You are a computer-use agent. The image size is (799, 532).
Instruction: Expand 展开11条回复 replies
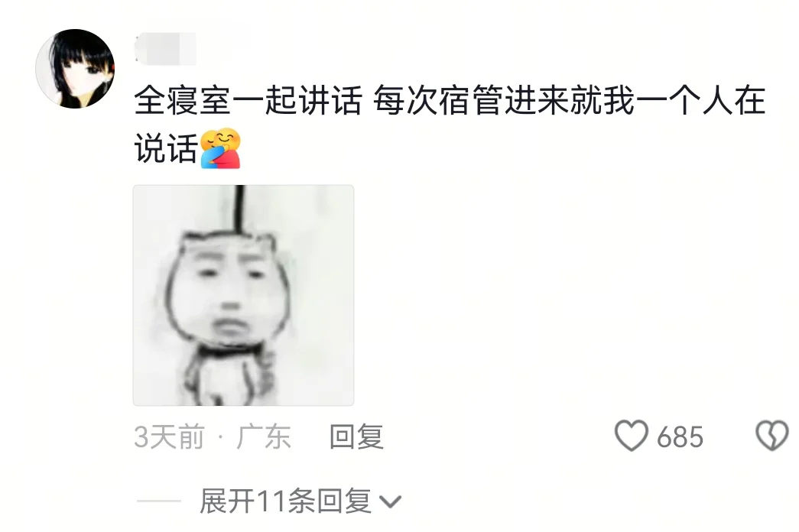[x=300, y=501]
